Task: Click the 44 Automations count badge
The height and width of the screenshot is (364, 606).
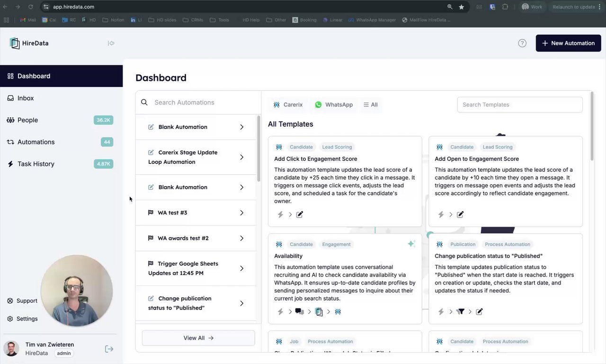Action: click(x=107, y=142)
